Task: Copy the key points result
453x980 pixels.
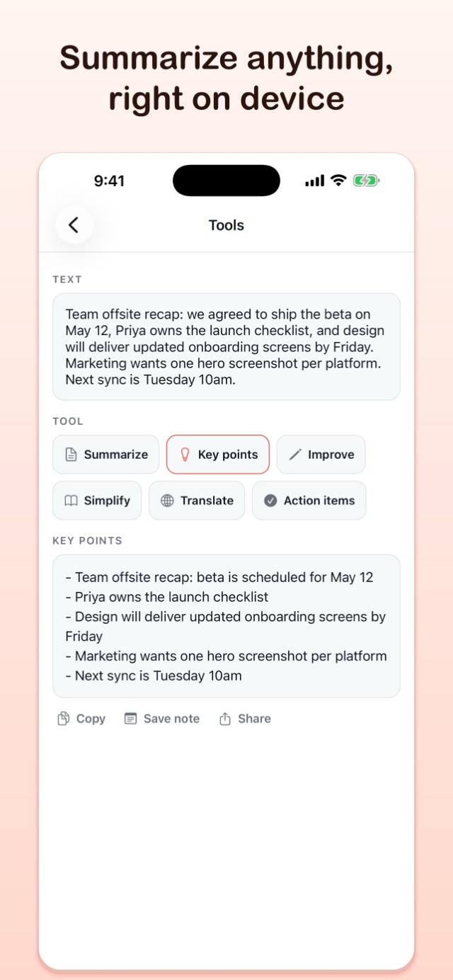Action: 81,719
